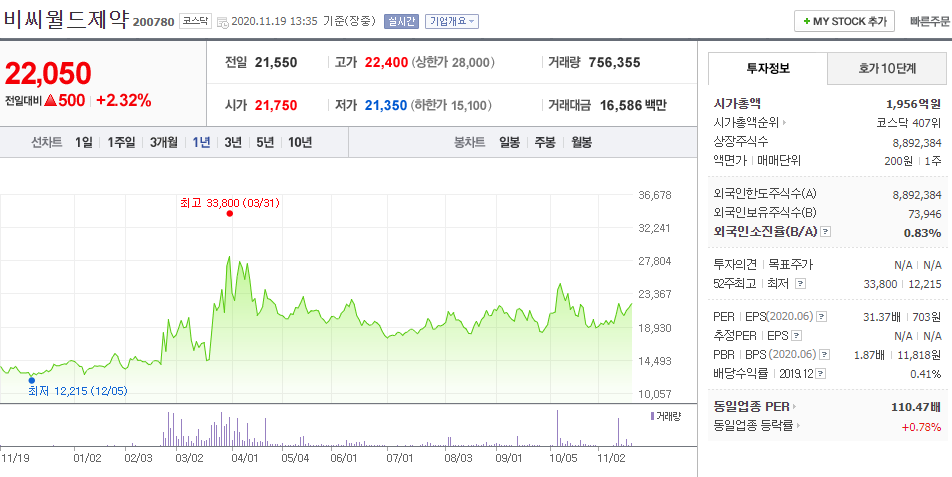Click the clock icon beside 2020.11.19 timestamp
952x477 pixels.
point(223,22)
